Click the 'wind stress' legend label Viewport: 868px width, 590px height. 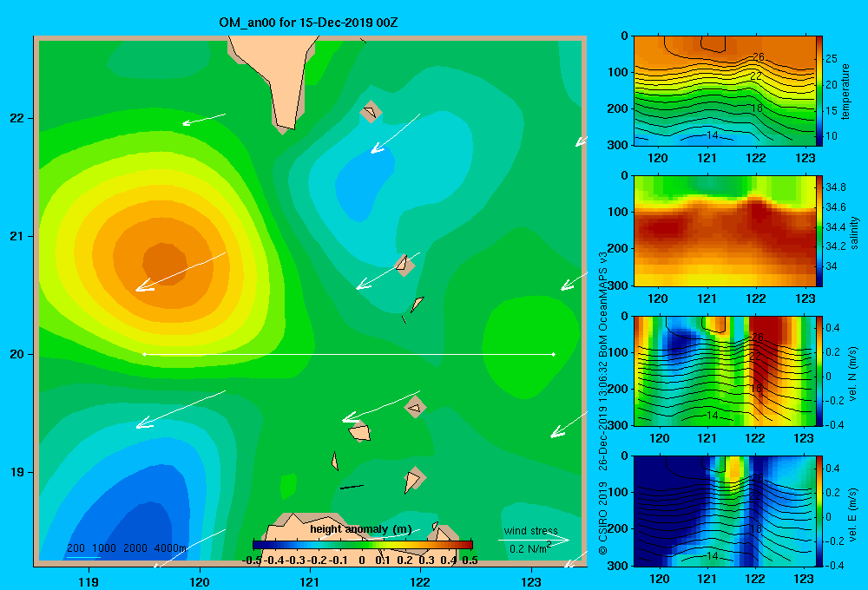tap(531, 530)
